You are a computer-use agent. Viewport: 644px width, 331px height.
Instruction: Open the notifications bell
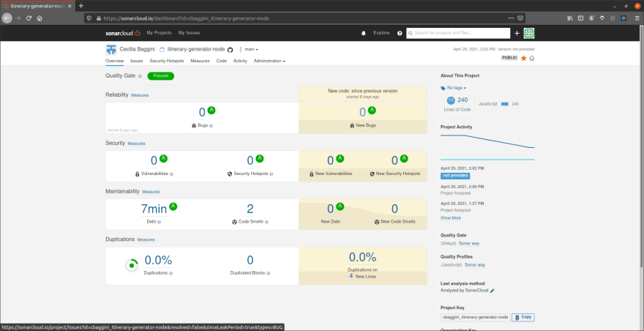point(364,33)
